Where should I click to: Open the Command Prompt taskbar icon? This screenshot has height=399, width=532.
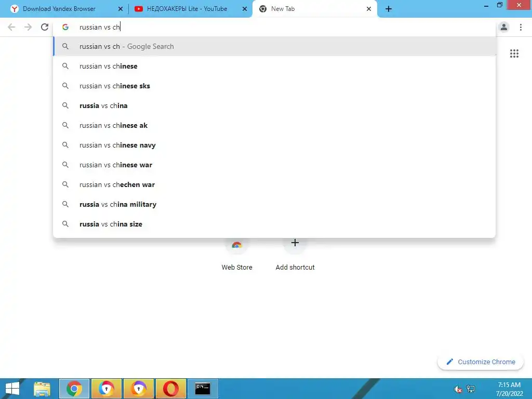[203, 389]
